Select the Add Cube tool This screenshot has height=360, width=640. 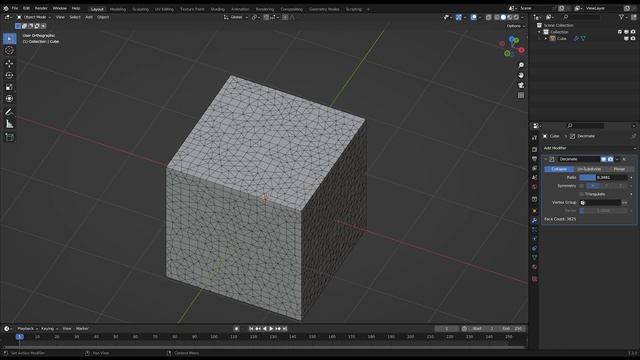(9, 137)
